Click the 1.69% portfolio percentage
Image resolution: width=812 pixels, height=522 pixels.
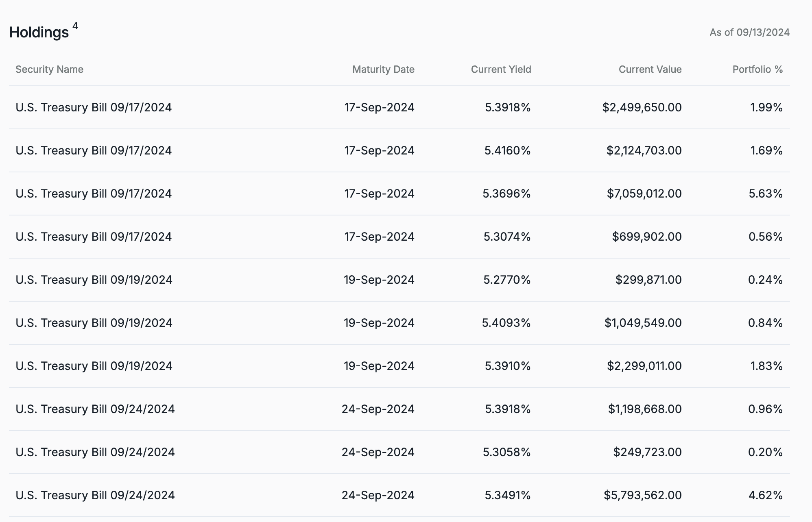click(766, 150)
